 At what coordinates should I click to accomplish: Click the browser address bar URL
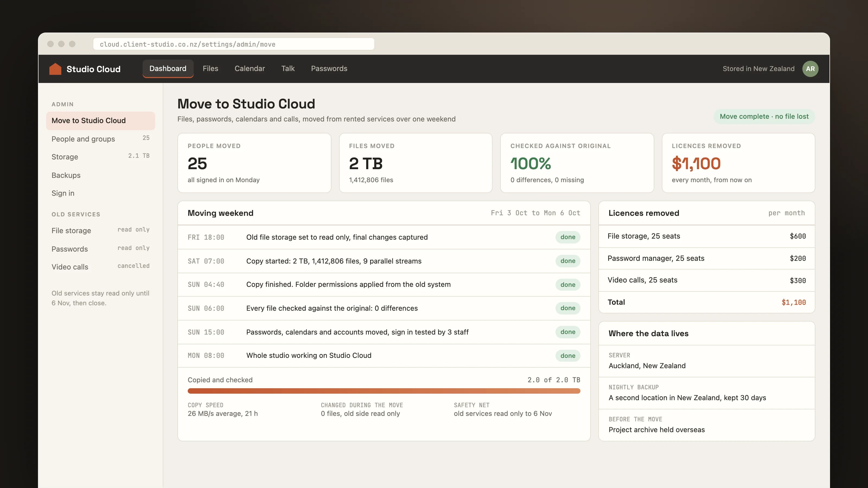click(234, 44)
